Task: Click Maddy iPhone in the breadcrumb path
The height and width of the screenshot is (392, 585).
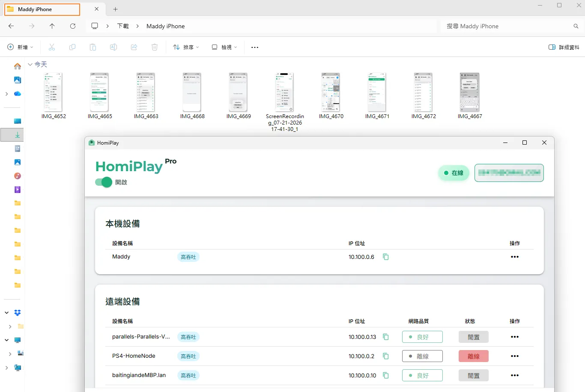Action: 166,26
